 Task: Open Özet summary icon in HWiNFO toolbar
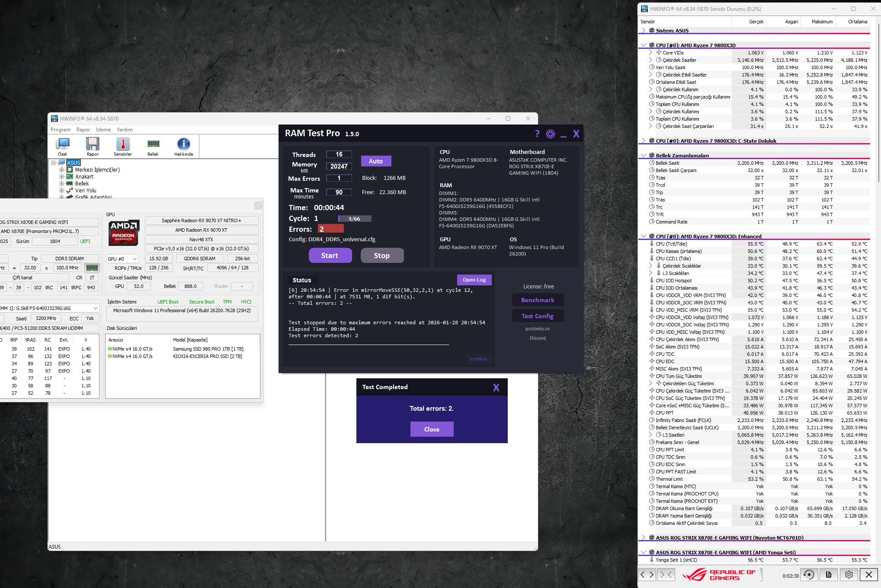pyautogui.click(x=63, y=147)
